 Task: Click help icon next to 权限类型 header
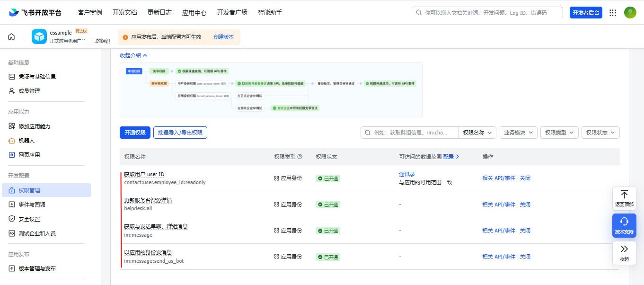point(300,157)
